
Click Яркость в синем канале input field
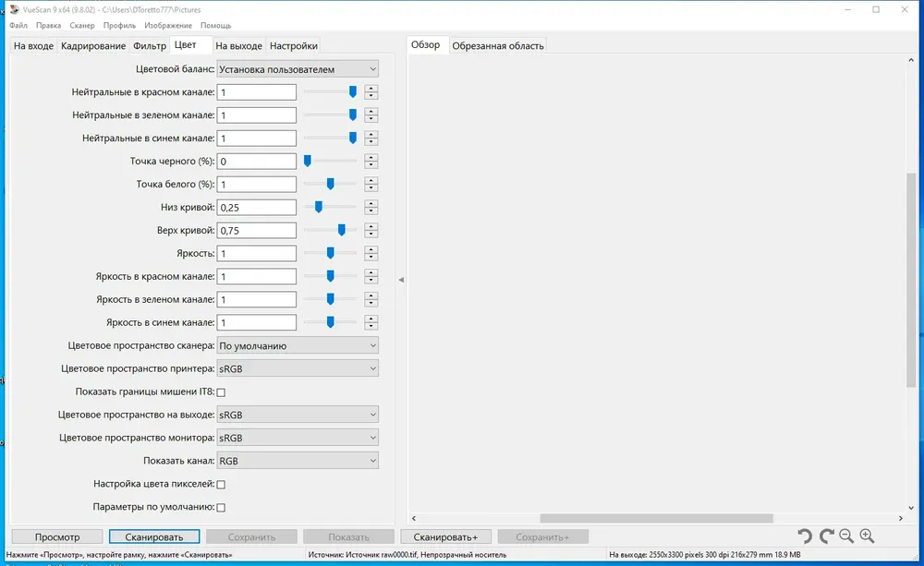[x=256, y=322]
